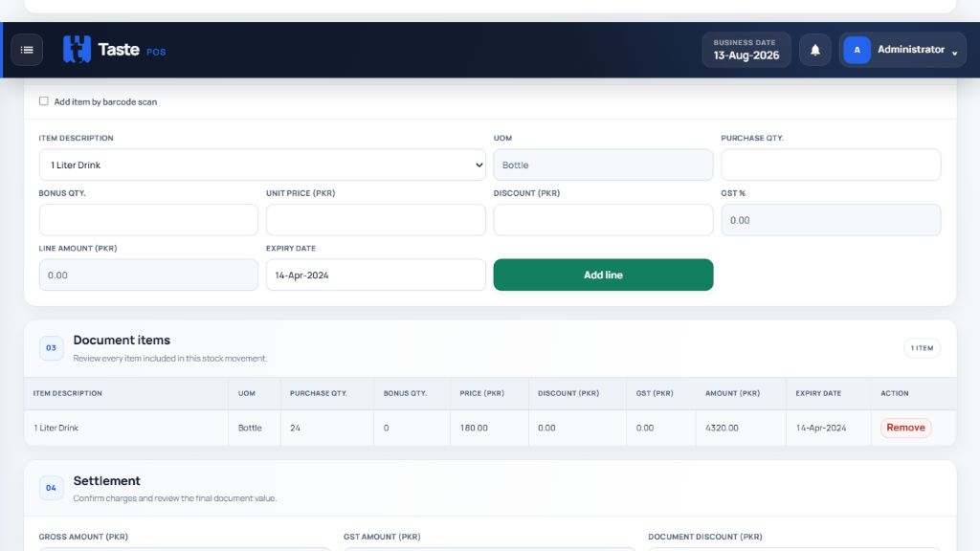
Task: Click the Settlement section heading
Action: pyautogui.click(x=107, y=480)
